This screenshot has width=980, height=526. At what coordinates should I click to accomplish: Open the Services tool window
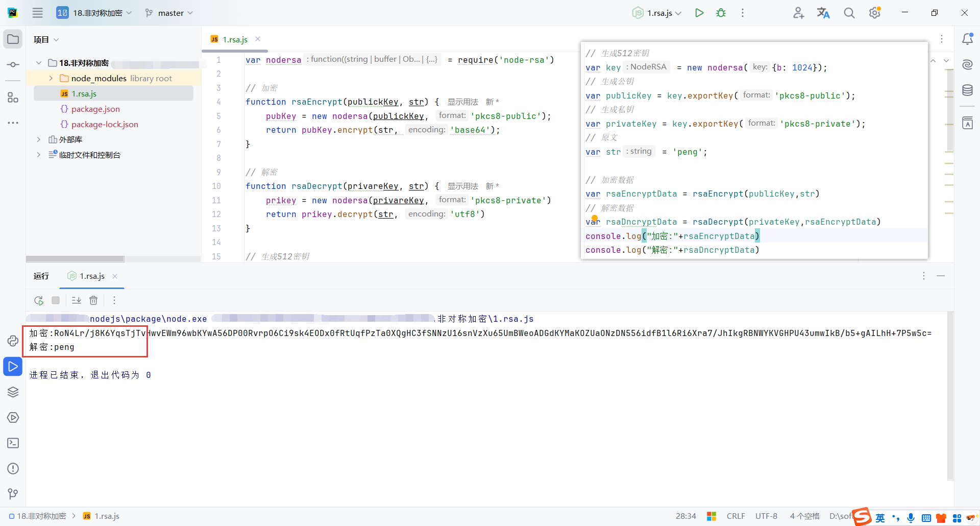click(x=13, y=417)
